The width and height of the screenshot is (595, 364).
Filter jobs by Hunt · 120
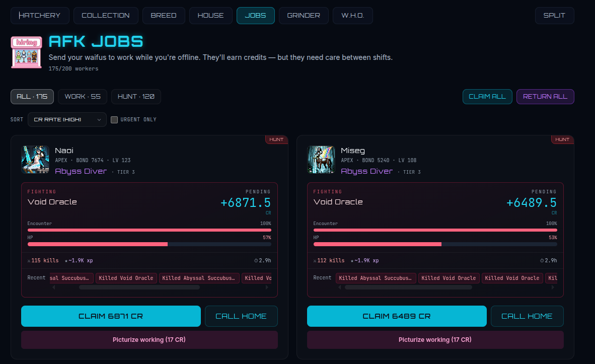click(136, 96)
